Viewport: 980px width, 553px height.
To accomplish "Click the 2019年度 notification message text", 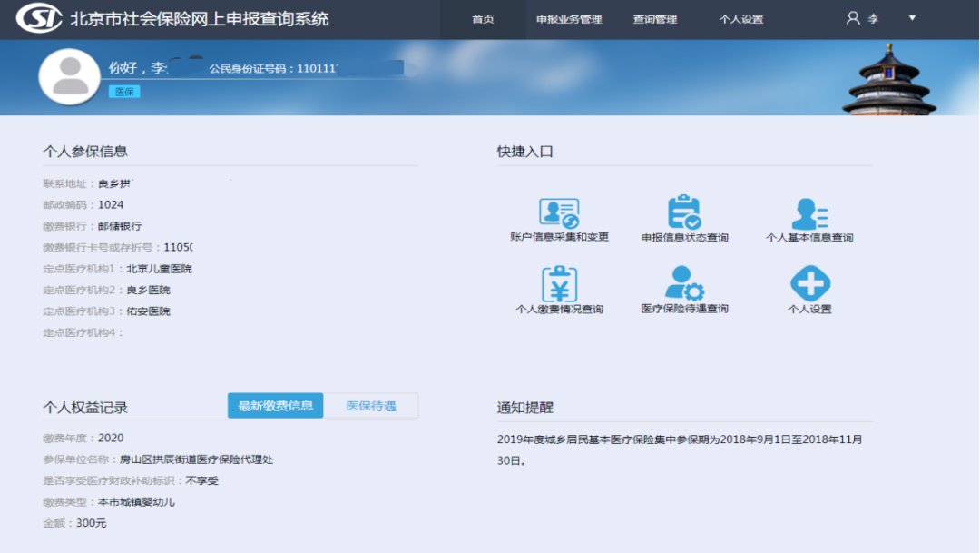I will pos(679,449).
